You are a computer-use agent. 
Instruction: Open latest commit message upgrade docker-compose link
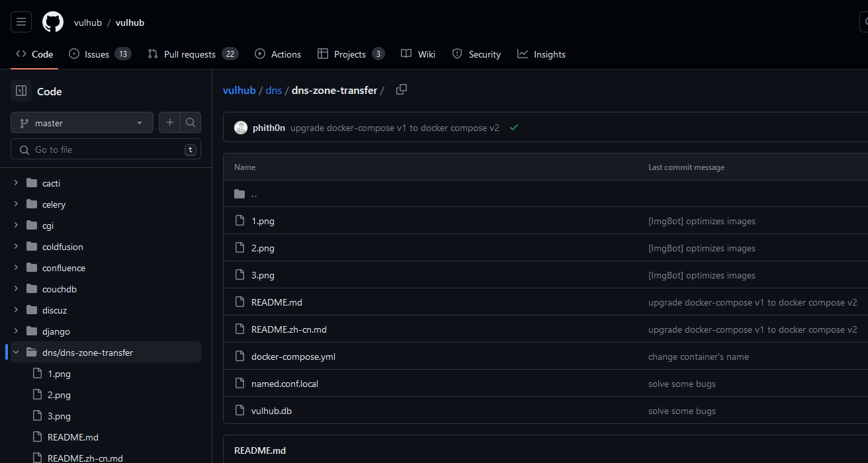[x=395, y=128]
